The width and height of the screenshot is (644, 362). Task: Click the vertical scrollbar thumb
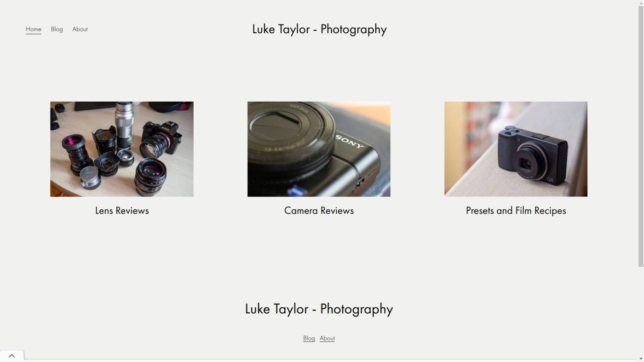tap(641, 136)
